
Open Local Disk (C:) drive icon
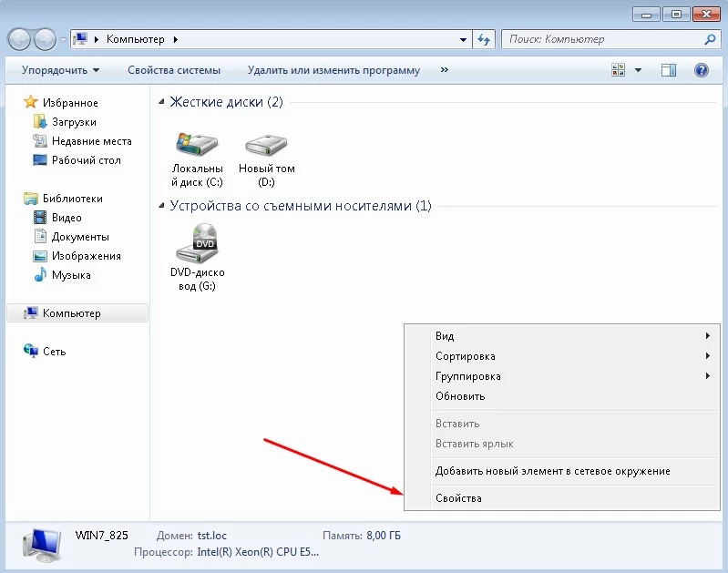[x=197, y=145]
